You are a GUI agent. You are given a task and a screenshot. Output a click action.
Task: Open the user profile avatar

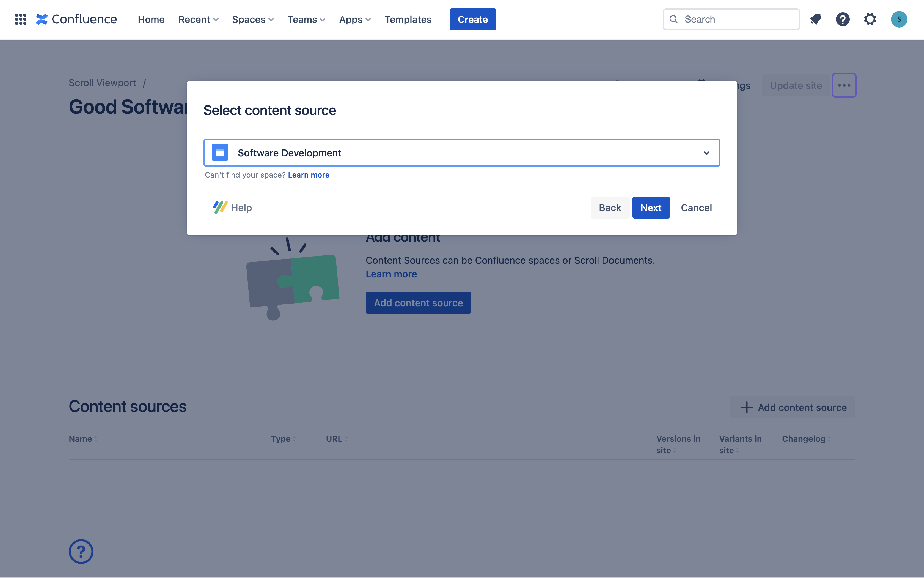tap(899, 19)
